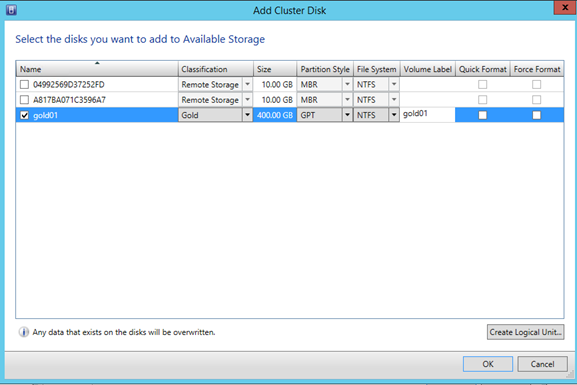This screenshot has height=385, width=577.
Task: Click size cell of disk A817BA071C3596A7
Action: (275, 100)
